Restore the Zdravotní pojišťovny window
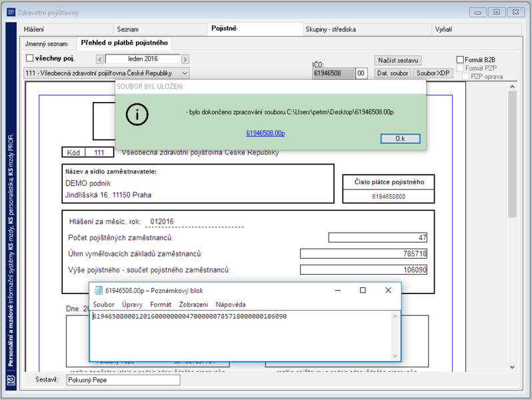This screenshot has height=400, width=532. click(497, 13)
